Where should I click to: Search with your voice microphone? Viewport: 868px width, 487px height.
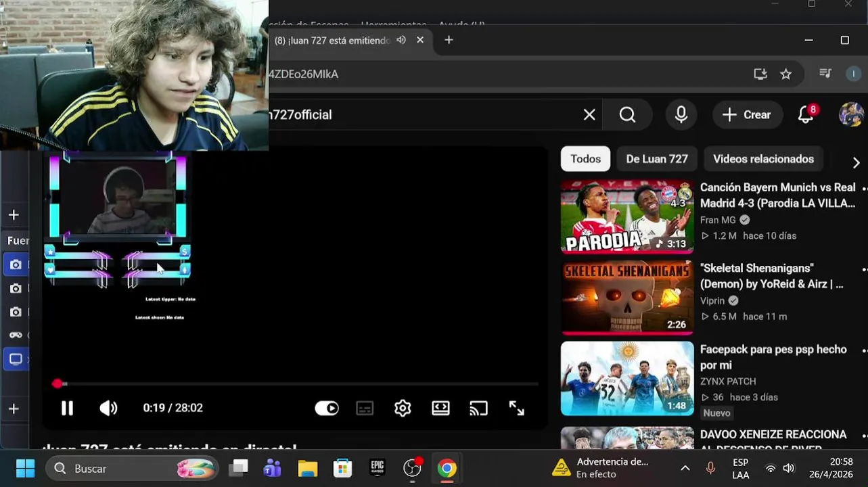pos(681,115)
